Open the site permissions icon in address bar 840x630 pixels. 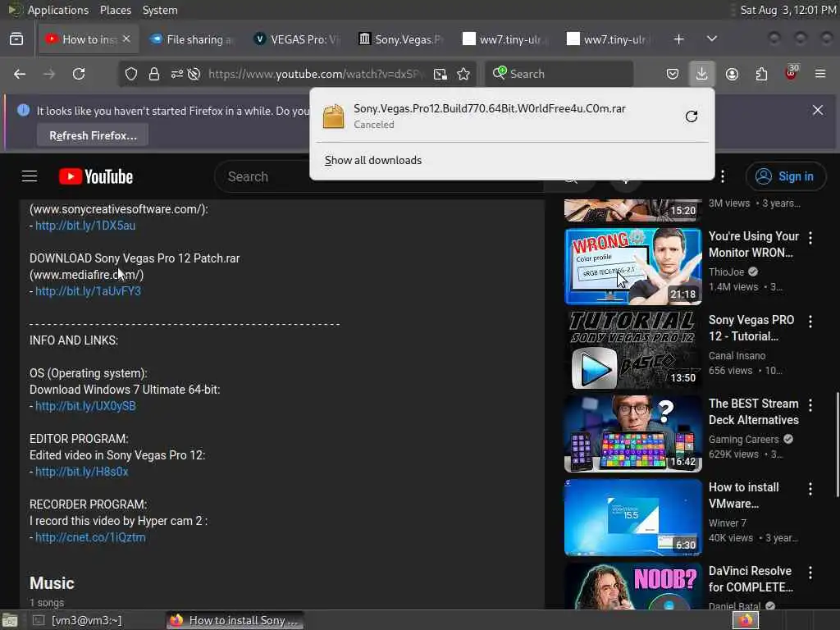177,74
